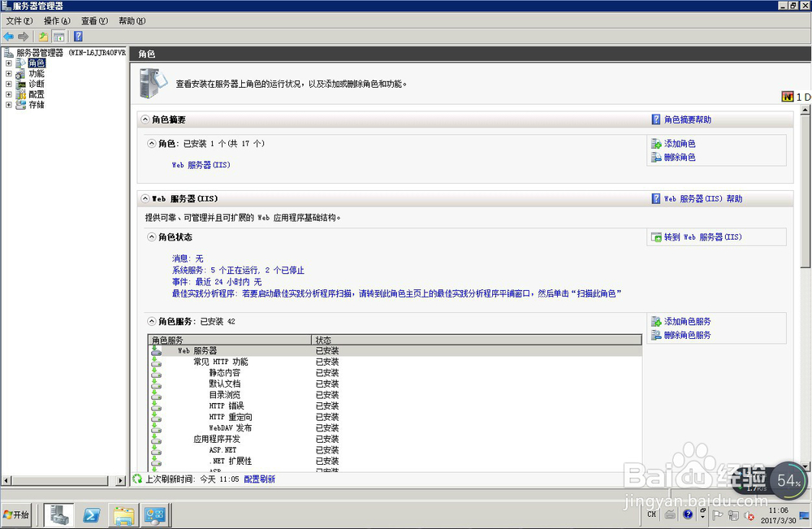Click the Web 服务器(IIS) 帮助 help icon
This screenshot has width=812, height=529.
(x=656, y=198)
